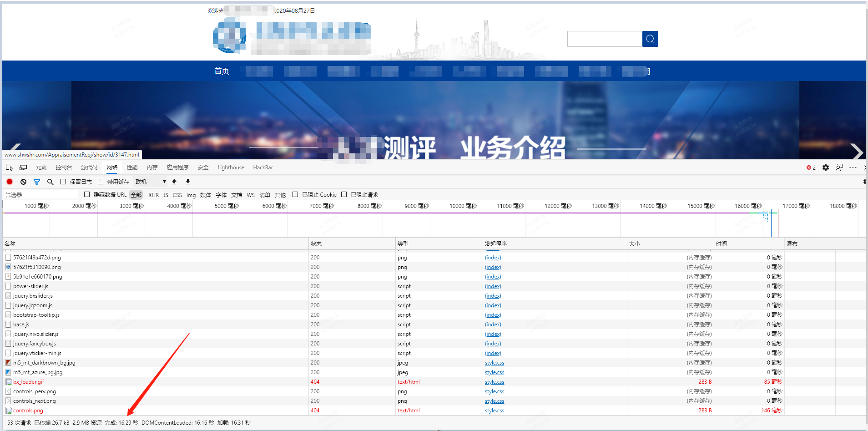
Task: Search within network requests
Action: [x=50, y=182]
